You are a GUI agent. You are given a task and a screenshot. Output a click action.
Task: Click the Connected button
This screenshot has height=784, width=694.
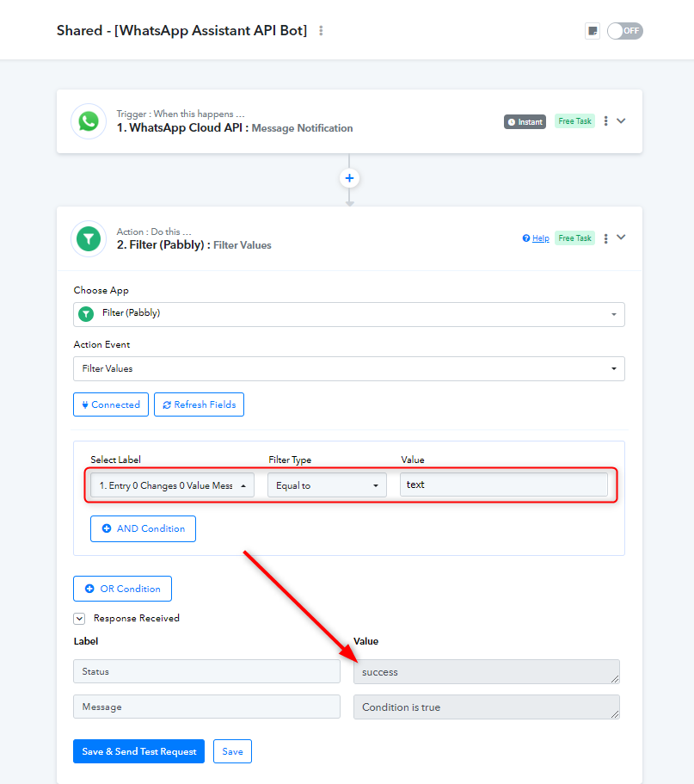(x=111, y=404)
